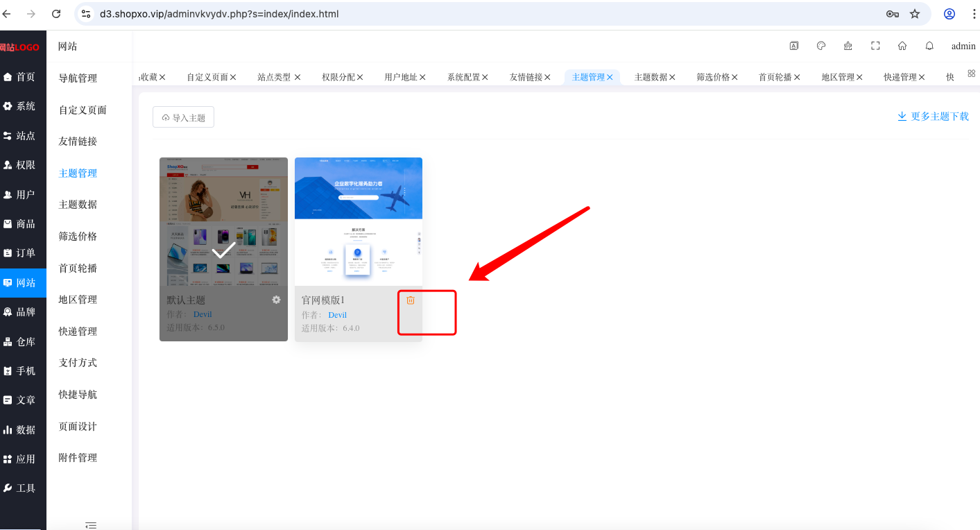
Task: Click 导入主题 upload button
Action: [x=183, y=117]
